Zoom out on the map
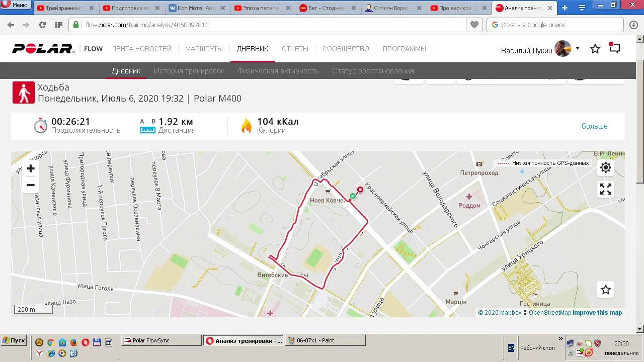The width and height of the screenshot is (644, 362). pos(31,185)
